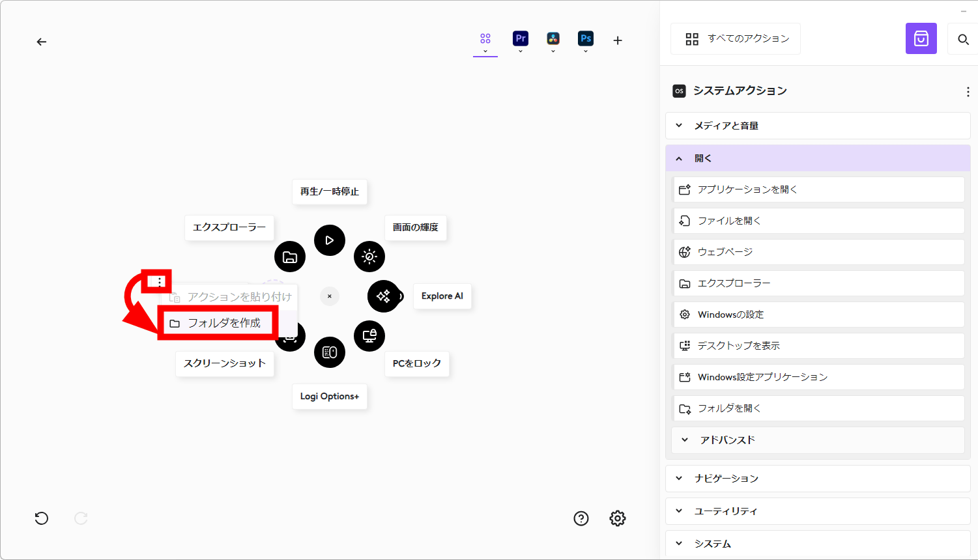Expand the メディアと音量 section
The width and height of the screenshot is (978, 560).
(x=818, y=126)
